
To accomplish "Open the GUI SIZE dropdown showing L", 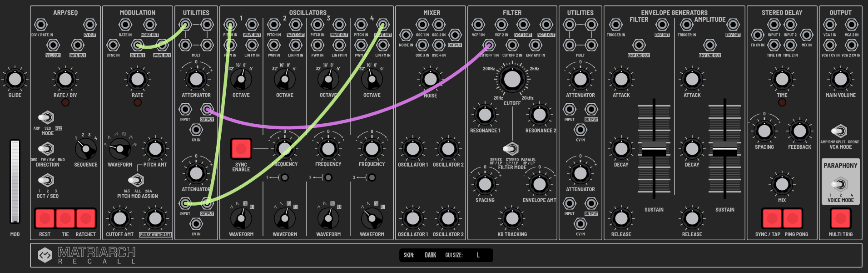I will pos(478,255).
